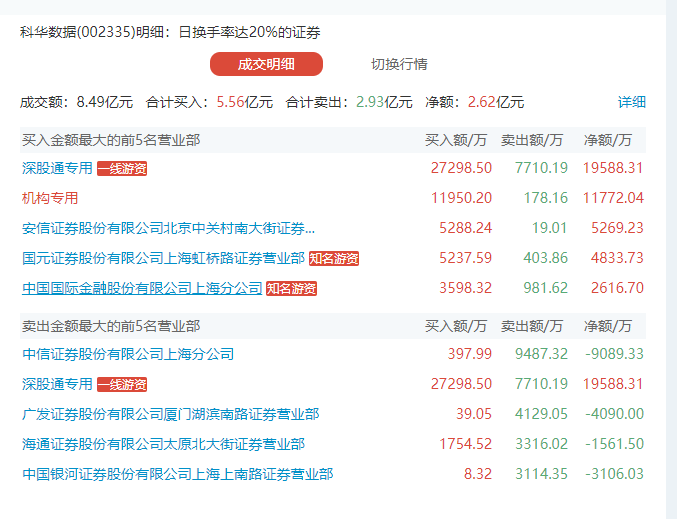The height and width of the screenshot is (519, 677).
Task: Click sell amount 4129.05
Action: [x=541, y=414]
